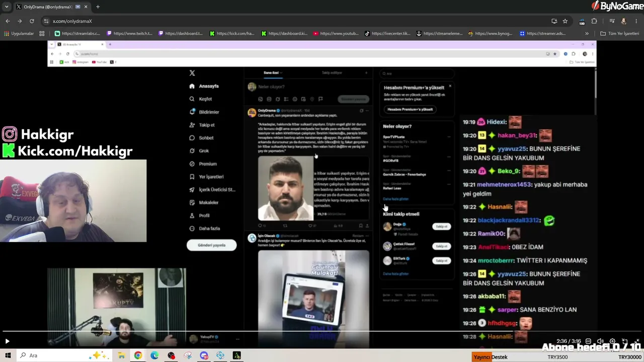Go back in Chrome
644x362 pixels.
(8, 21)
